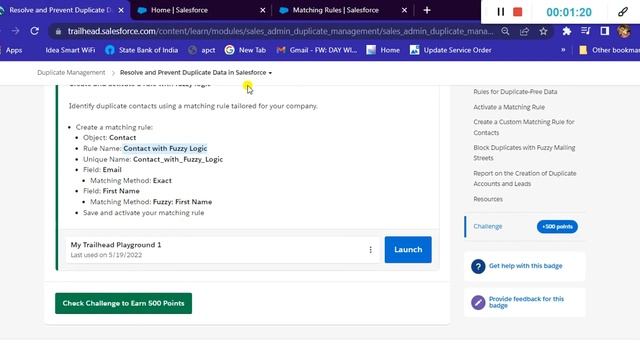
Task: Close the Home | Salesforce tab
Action: [x=262, y=10]
